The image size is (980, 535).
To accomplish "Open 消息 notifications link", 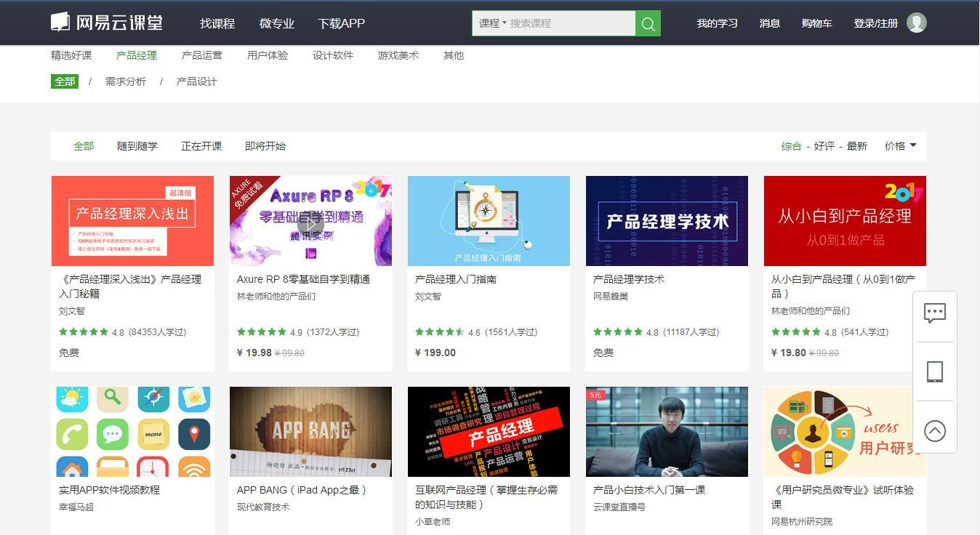I will pos(770,23).
